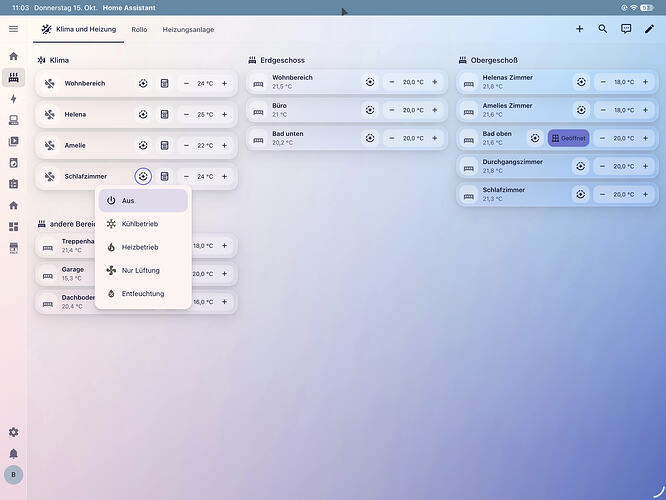The width and height of the screenshot is (666, 500).
Task: Edit dashboard using the pencil icon
Action: point(649,29)
